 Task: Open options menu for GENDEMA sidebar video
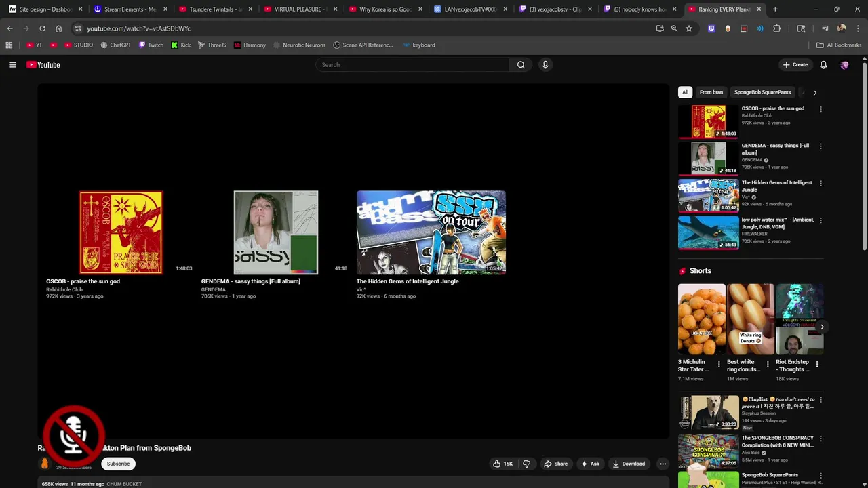(821, 146)
